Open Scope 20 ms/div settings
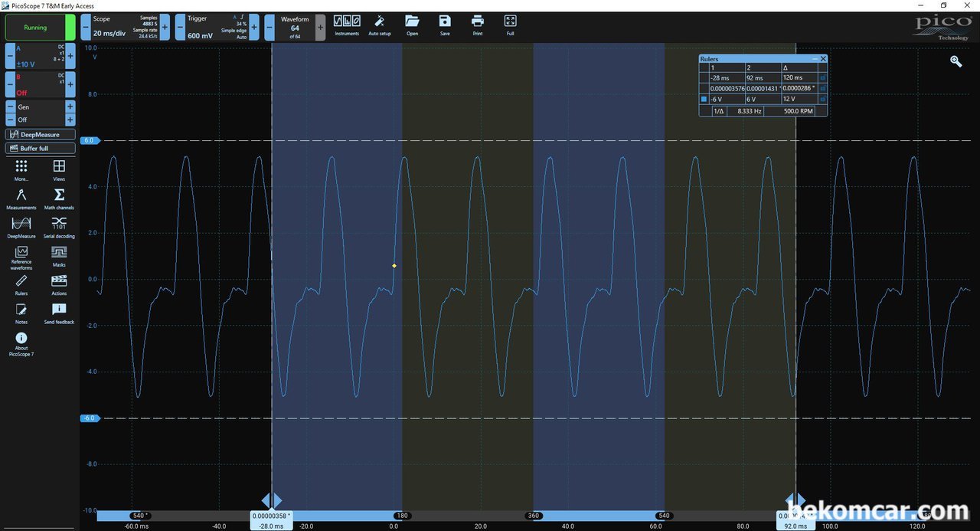Screen dimensions: 980x531 click(x=125, y=27)
